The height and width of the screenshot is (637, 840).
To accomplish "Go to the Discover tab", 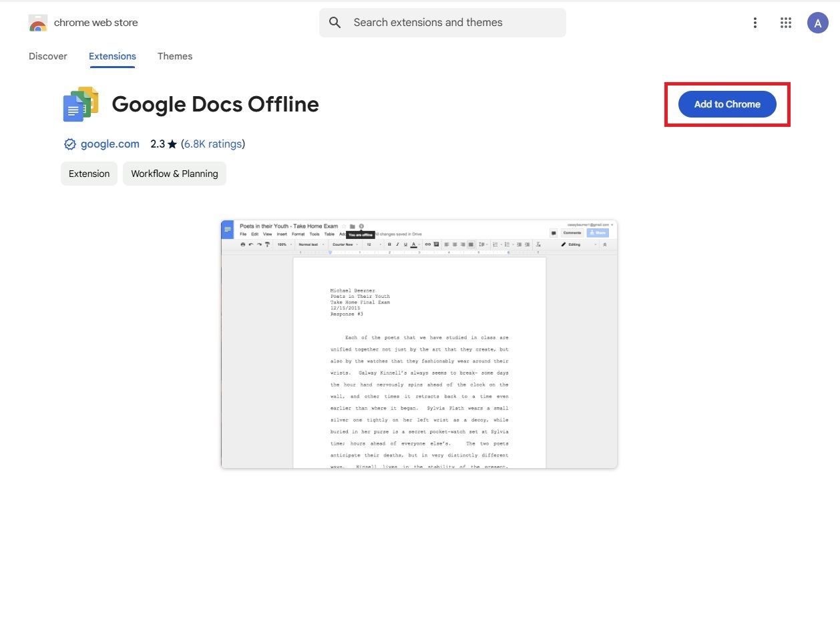I will point(48,56).
